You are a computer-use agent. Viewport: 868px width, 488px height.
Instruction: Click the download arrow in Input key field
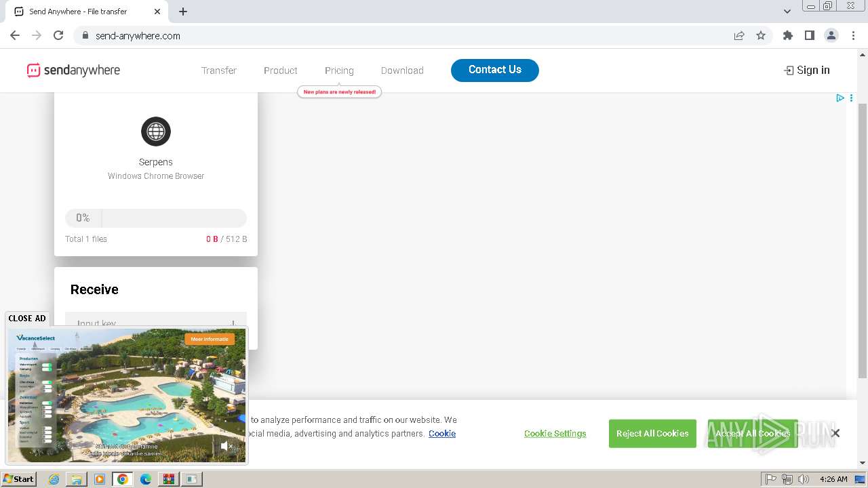(233, 323)
